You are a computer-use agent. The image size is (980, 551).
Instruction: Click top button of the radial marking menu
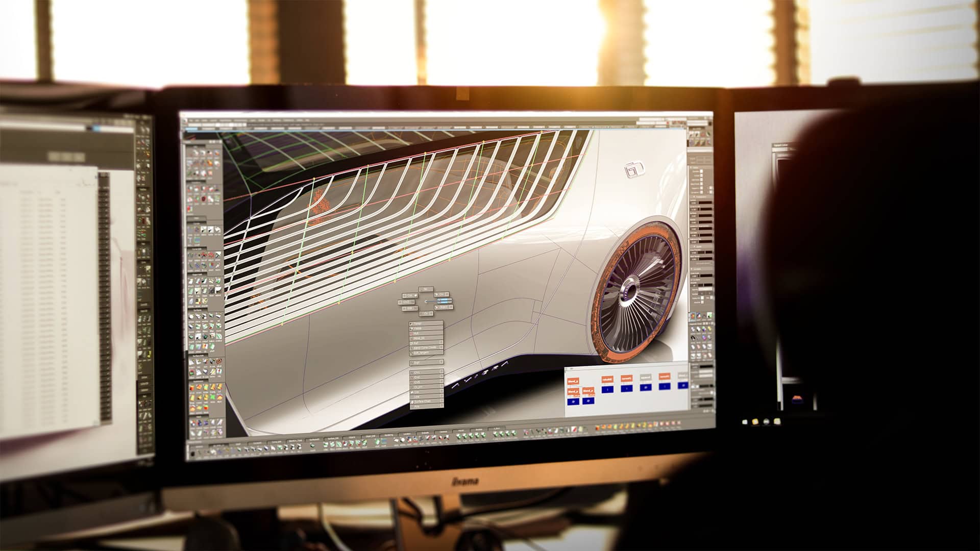[426, 289]
